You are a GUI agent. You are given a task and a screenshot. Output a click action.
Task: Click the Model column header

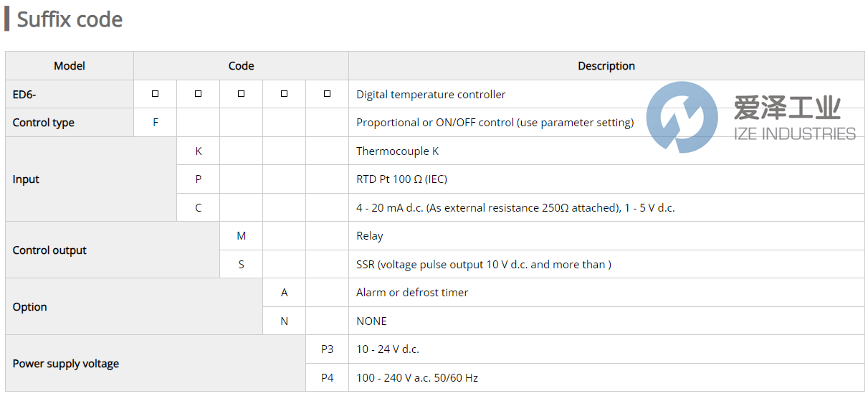70,66
